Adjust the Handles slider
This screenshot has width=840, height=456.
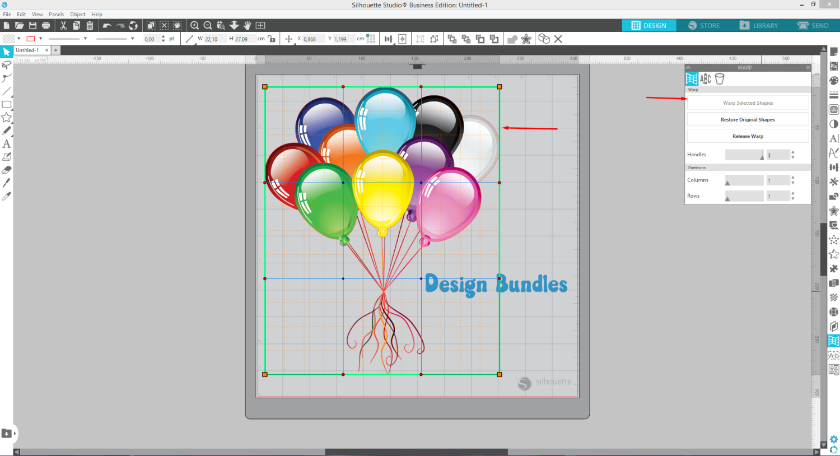point(745,155)
